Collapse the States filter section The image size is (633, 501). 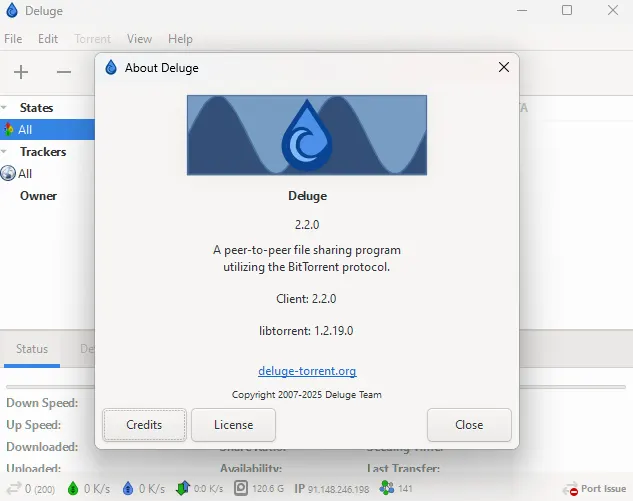tap(7, 108)
